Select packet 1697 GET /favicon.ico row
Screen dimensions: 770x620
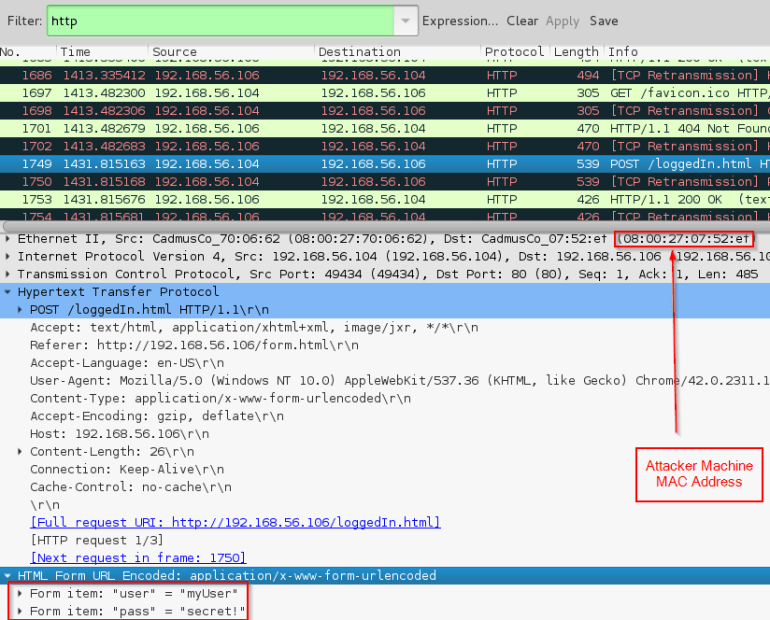385,93
